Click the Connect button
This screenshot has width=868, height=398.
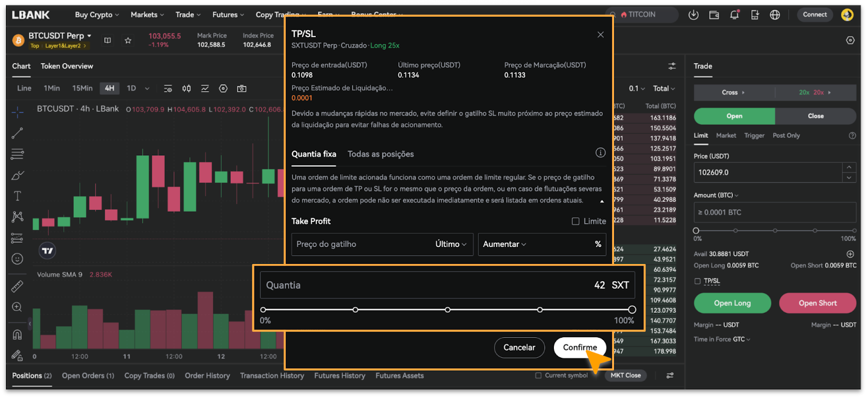coord(815,15)
